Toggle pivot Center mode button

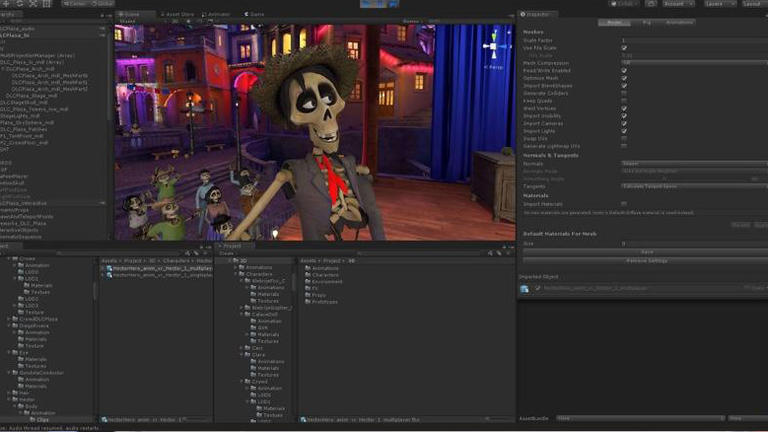pos(75,3)
